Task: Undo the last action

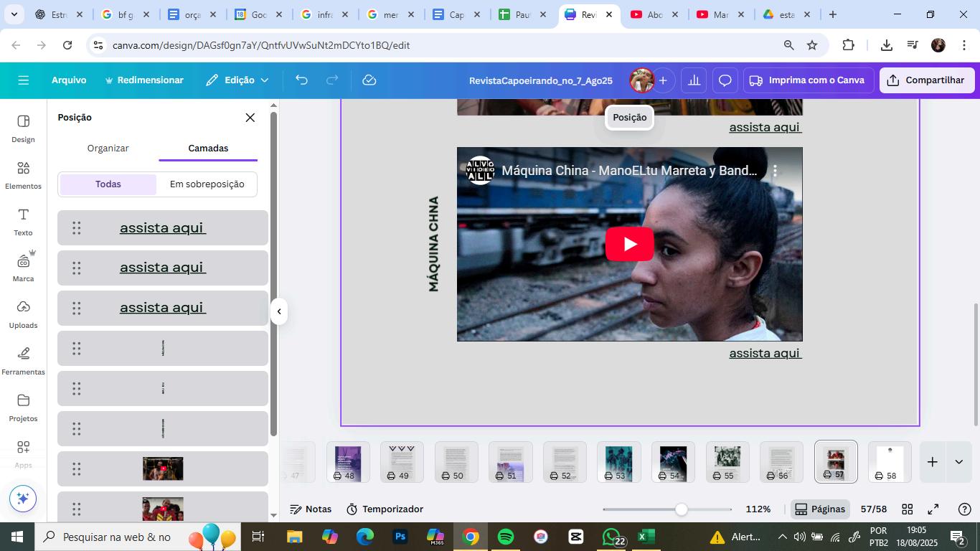Action: pos(301,80)
